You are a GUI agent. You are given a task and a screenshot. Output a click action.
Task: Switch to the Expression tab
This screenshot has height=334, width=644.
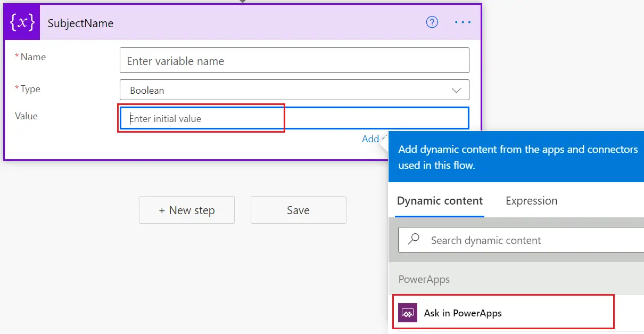point(532,201)
